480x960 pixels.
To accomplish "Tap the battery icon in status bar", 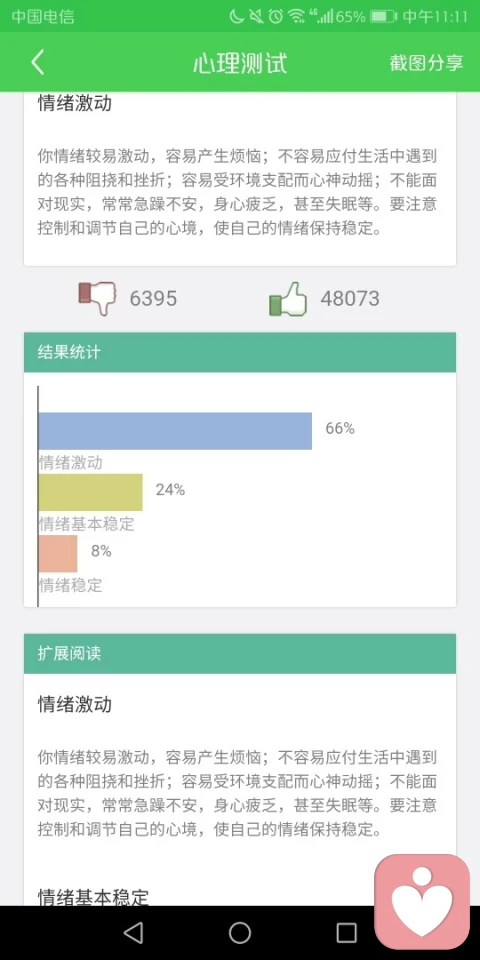I will coord(383,16).
